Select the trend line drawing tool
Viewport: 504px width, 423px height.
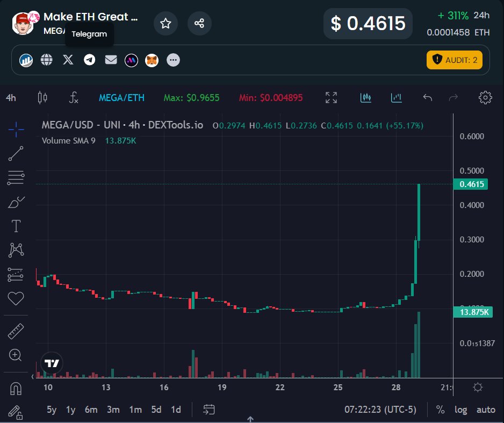point(16,154)
